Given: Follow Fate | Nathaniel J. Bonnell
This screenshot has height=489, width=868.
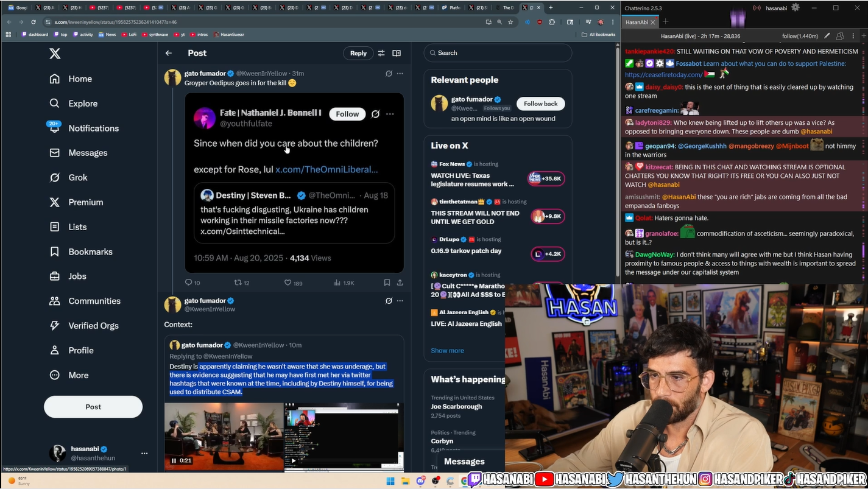Looking at the screenshot, I should 347,114.
